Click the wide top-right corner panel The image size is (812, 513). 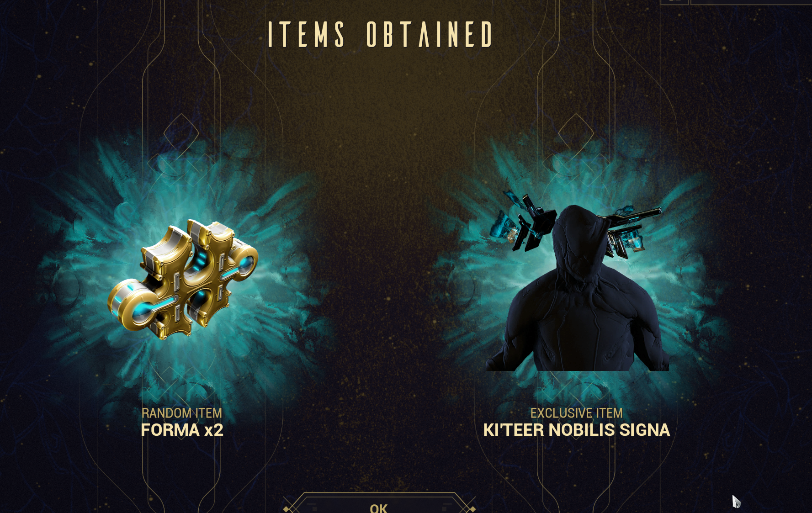coord(751,2)
